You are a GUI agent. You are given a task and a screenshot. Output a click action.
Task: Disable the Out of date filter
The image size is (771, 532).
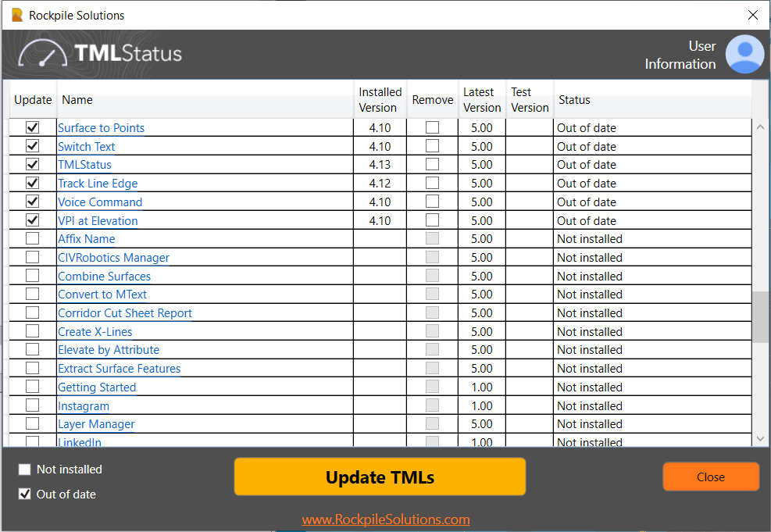24,494
